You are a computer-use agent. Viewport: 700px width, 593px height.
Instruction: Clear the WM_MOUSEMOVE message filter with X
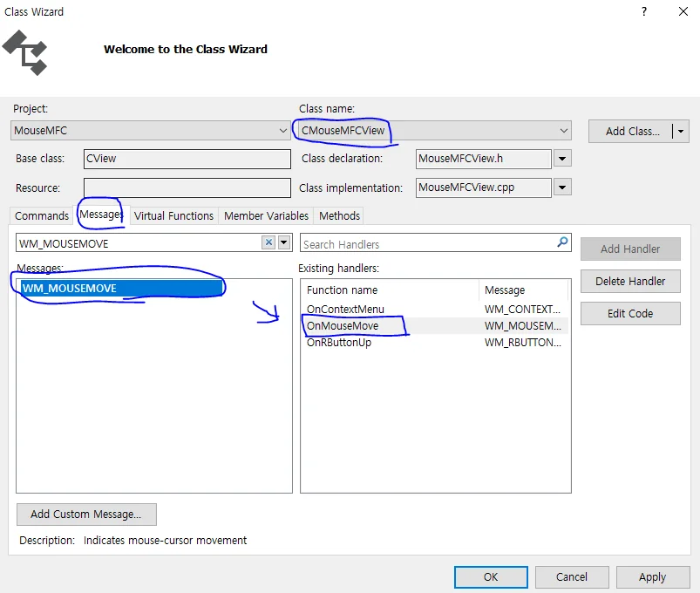point(268,242)
